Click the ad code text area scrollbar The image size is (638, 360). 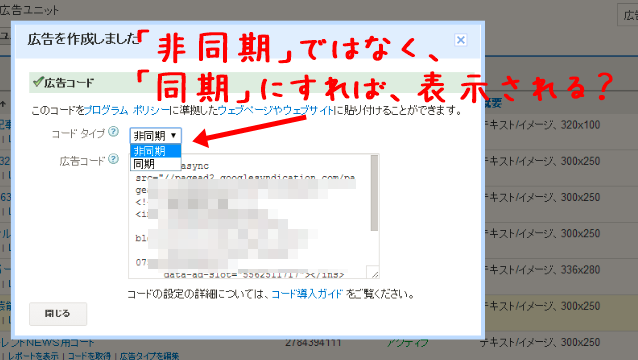[374, 193]
